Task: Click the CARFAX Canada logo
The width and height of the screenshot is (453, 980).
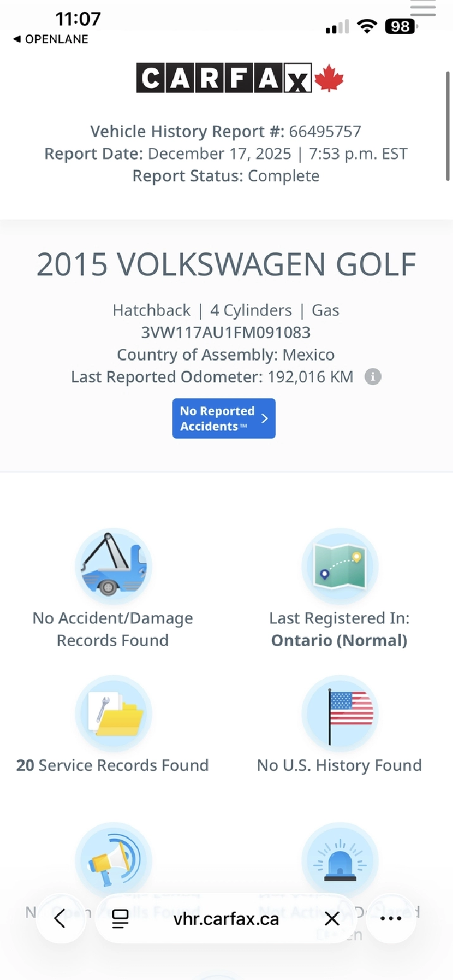Action: tap(240, 78)
